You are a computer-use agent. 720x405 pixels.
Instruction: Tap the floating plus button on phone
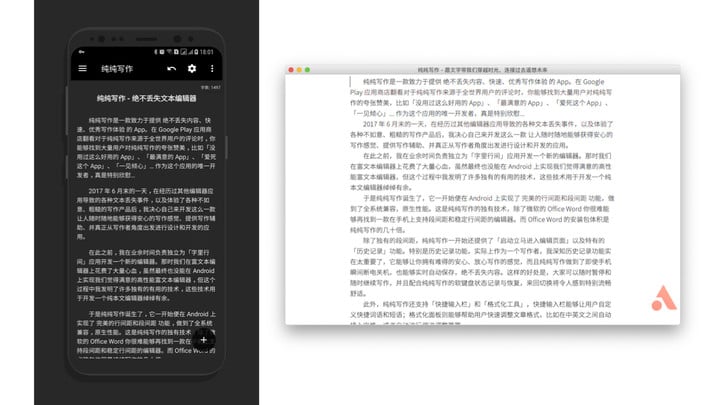click(x=204, y=340)
